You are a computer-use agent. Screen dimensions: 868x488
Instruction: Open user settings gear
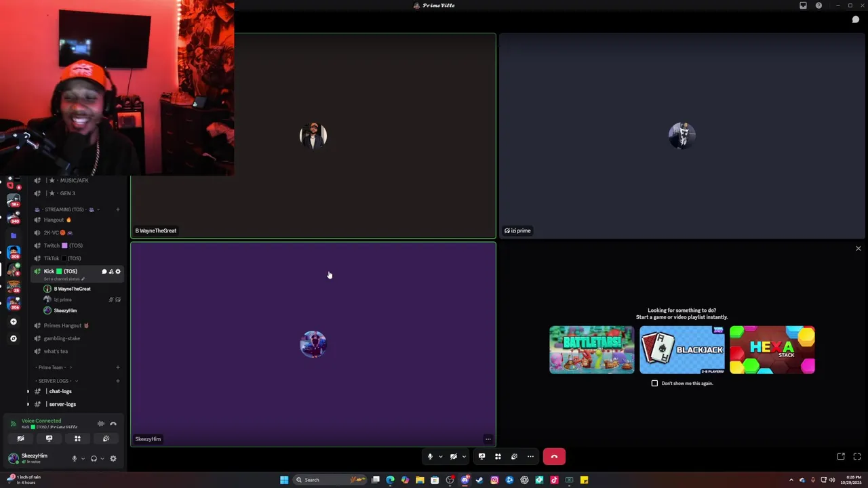point(113,458)
